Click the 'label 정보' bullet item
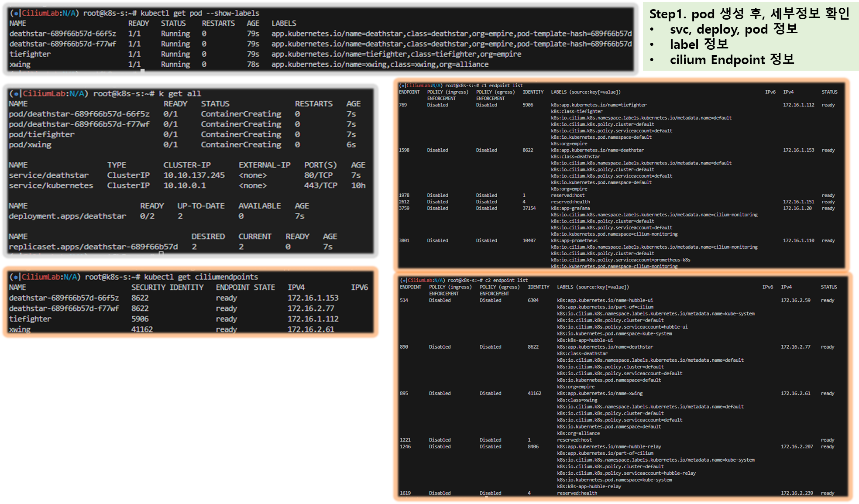This screenshot has width=859, height=504. (699, 44)
